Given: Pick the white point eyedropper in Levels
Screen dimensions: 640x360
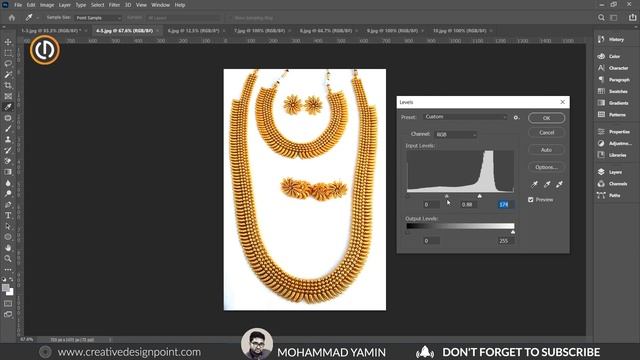Looking at the screenshot, I should [x=560, y=184].
